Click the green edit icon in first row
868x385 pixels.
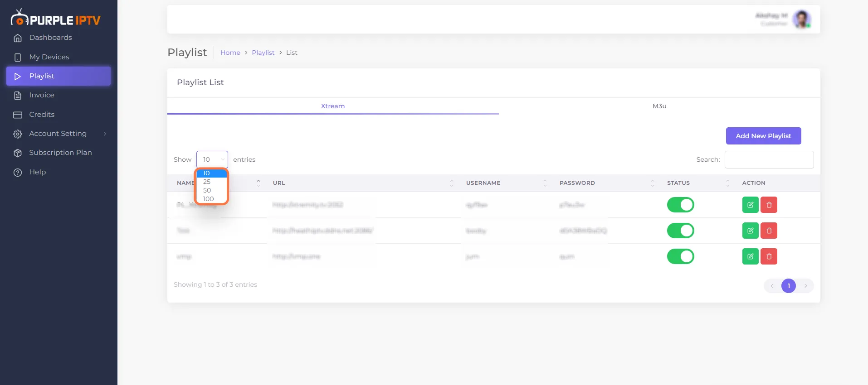[750, 205]
